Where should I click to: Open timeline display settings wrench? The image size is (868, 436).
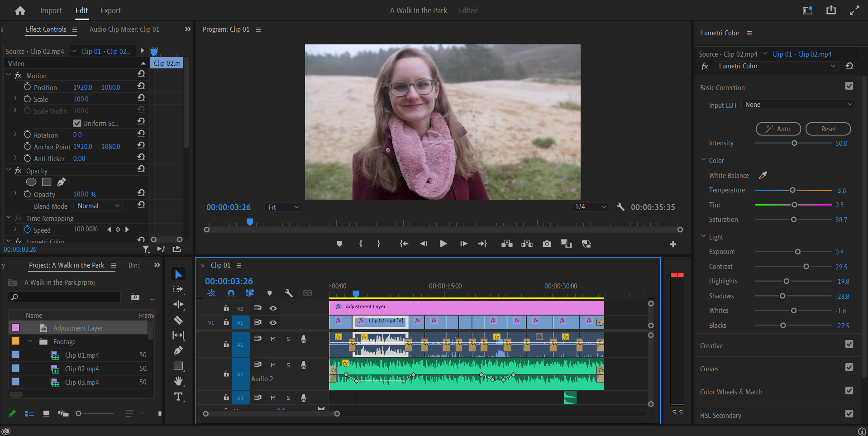(289, 293)
